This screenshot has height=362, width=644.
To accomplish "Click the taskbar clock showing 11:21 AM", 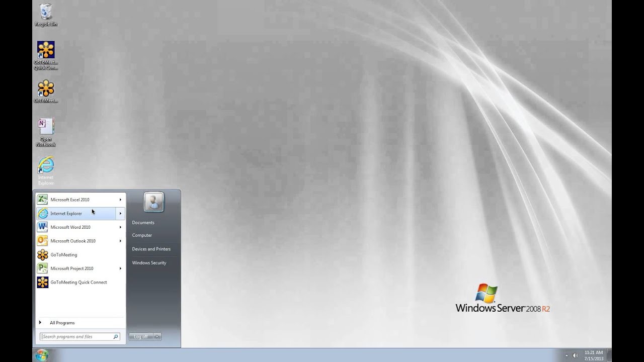I will click(594, 355).
